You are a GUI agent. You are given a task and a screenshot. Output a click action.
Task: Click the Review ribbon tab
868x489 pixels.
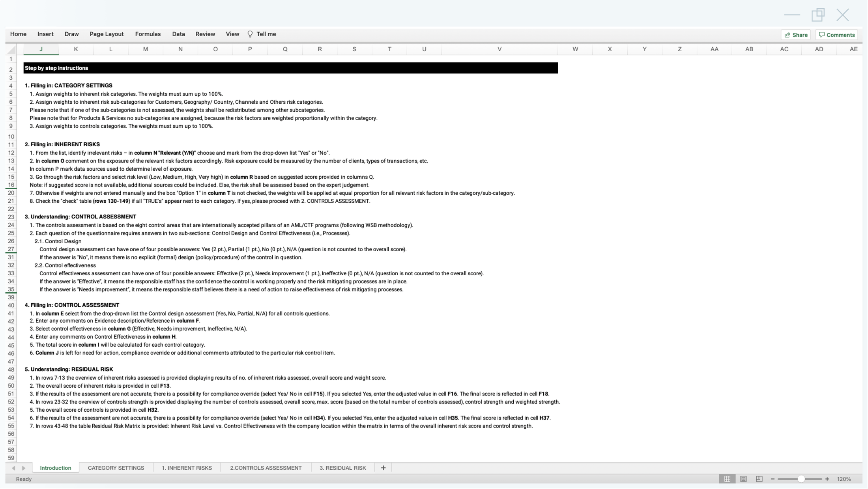[205, 34]
